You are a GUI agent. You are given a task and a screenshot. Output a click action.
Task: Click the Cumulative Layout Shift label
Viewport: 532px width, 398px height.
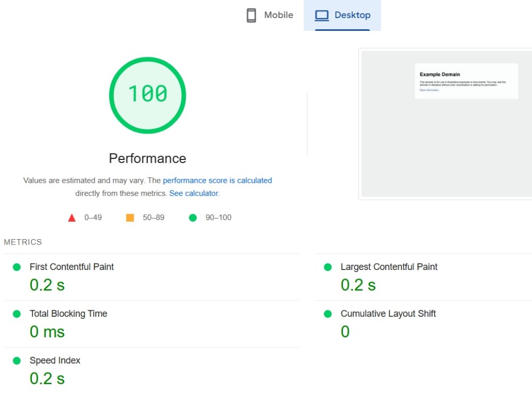(388, 314)
